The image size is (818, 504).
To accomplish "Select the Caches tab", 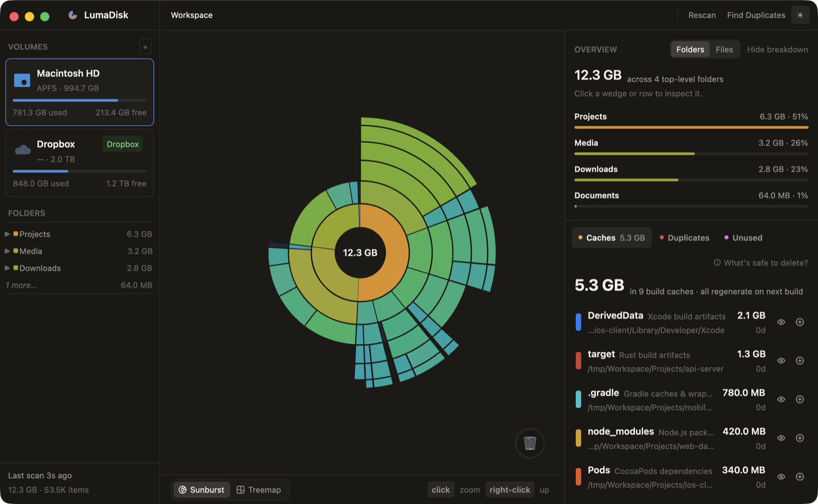I will click(611, 238).
